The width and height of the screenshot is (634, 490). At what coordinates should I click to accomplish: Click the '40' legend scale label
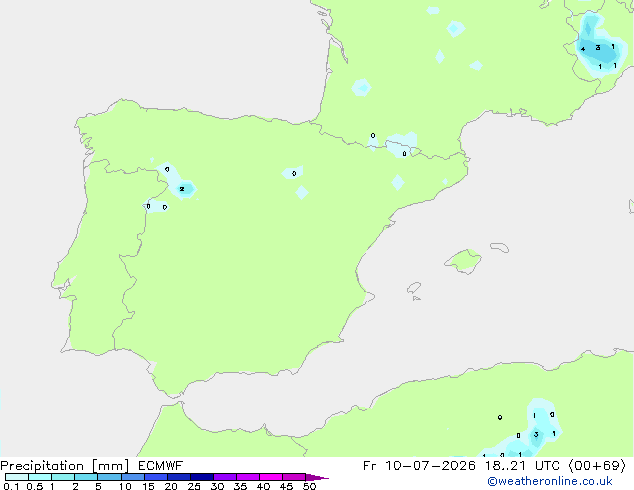[x=264, y=486]
